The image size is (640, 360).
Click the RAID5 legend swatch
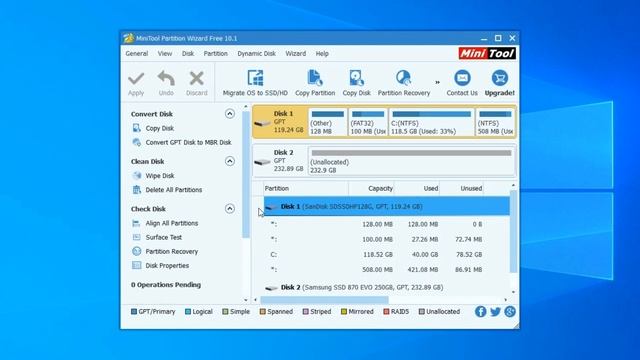click(x=386, y=311)
